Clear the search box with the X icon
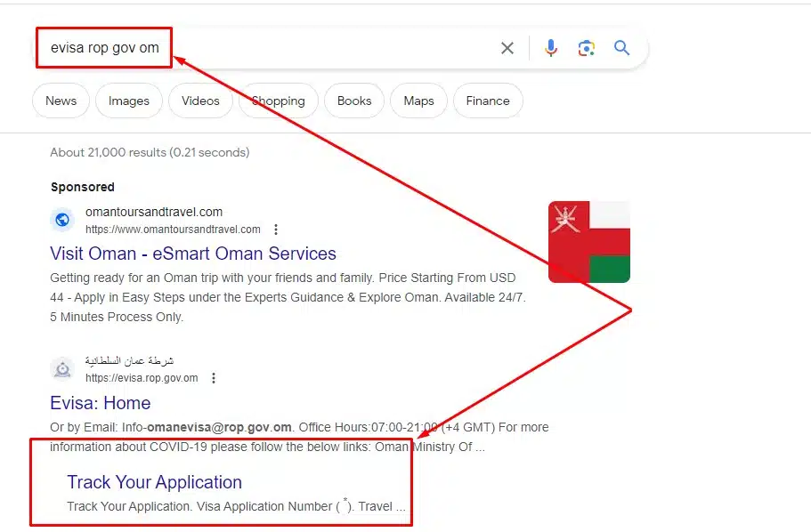Screen dimensions: 811x532 507,48
